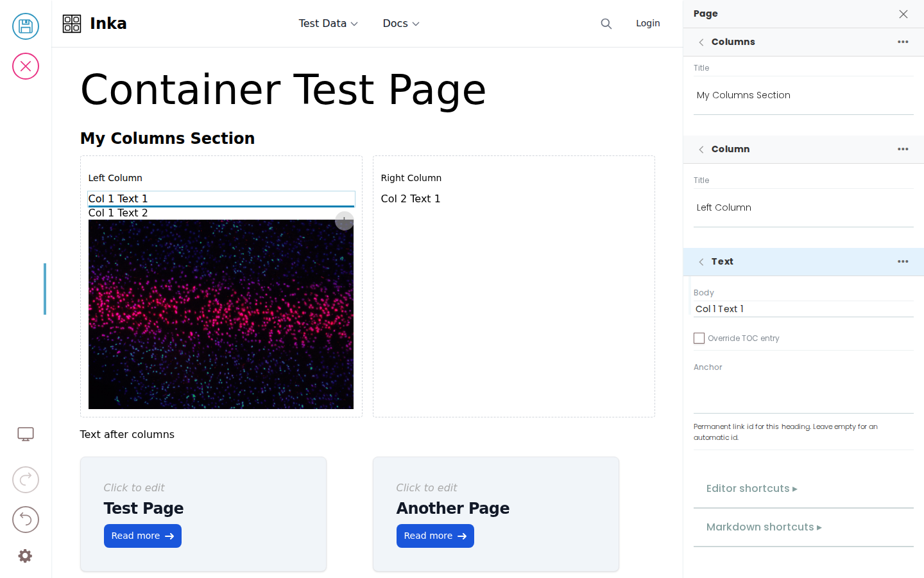This screenshot has height=578, width=924.
Task: Click the desktop preview monitor icon
Action: click(26, 435)
